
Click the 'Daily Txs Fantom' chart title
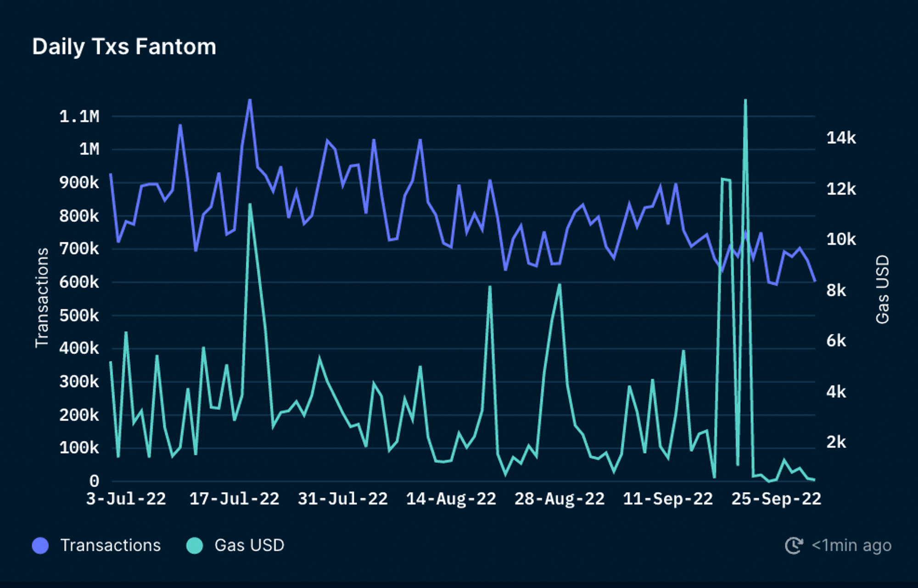[x=124, y=47]
